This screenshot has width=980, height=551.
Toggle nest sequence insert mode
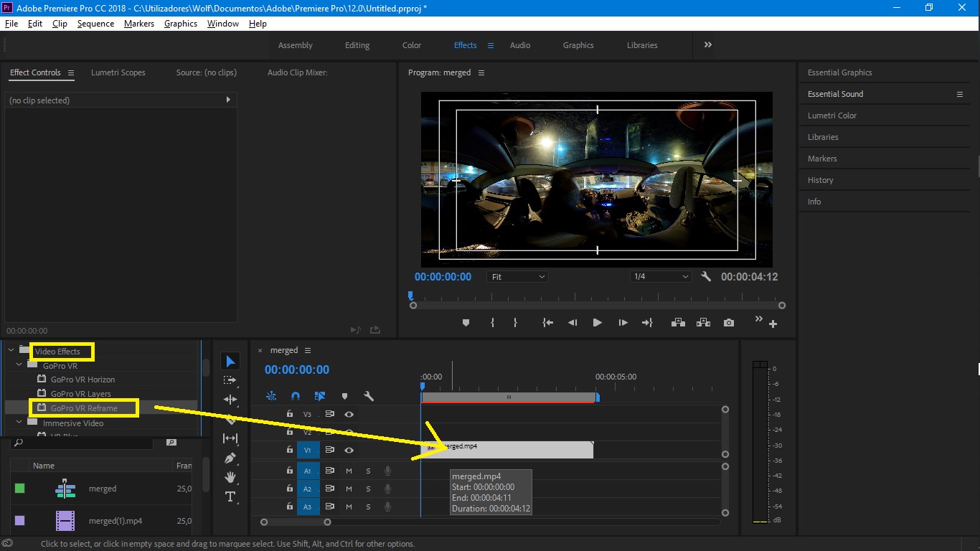(x=271, y=396)
